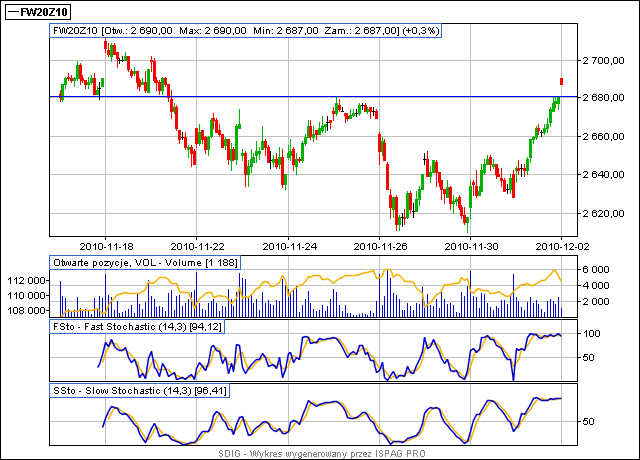Click the 50 label on Fast Stochastic axis
The width and height of the screenshot is (640, 460).
coord(588,358)
